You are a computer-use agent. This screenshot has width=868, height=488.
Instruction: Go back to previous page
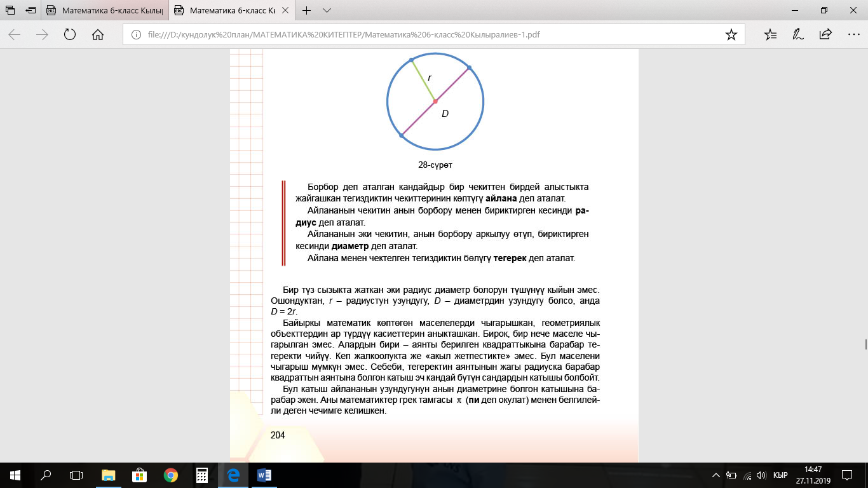point(14,34)
